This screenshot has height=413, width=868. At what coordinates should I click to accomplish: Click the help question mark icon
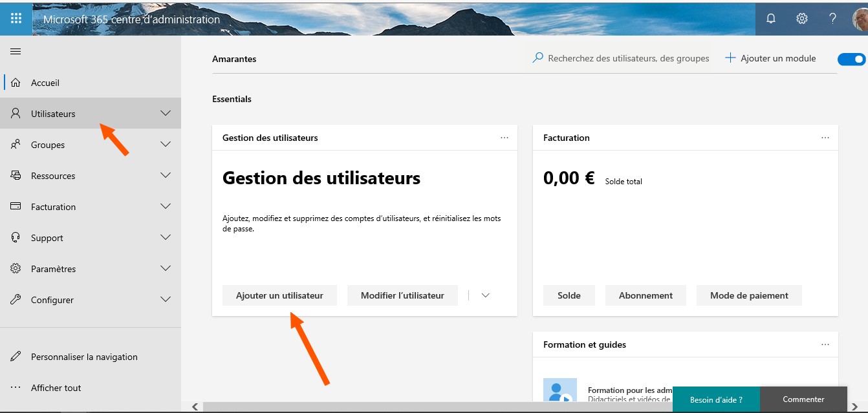click(x=833, y=18)
